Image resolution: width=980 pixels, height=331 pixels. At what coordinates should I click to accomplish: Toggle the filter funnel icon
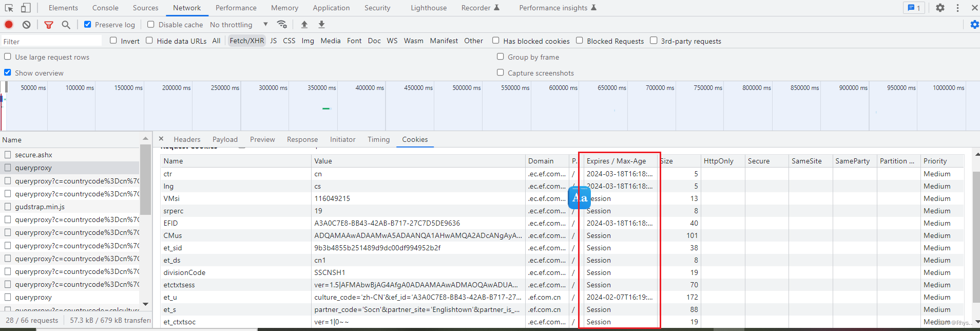click(x=49, y=24)
